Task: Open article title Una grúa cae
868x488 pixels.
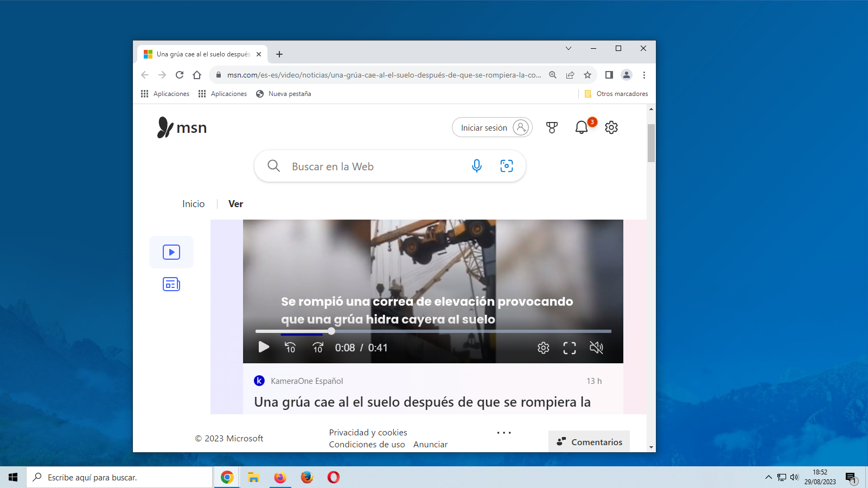Action: coord(422,402)
